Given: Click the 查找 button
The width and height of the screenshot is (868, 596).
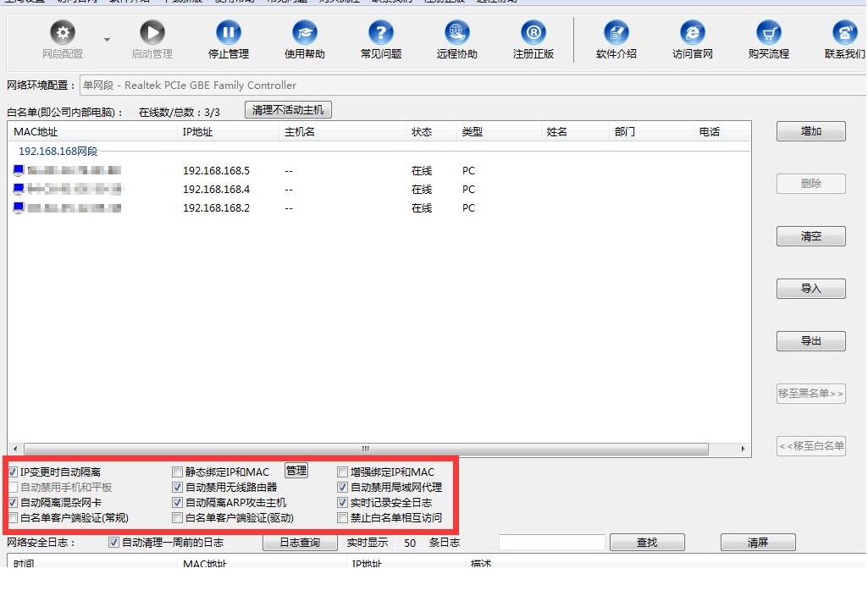Looking at the screenshot, I should tap(647, 543).
